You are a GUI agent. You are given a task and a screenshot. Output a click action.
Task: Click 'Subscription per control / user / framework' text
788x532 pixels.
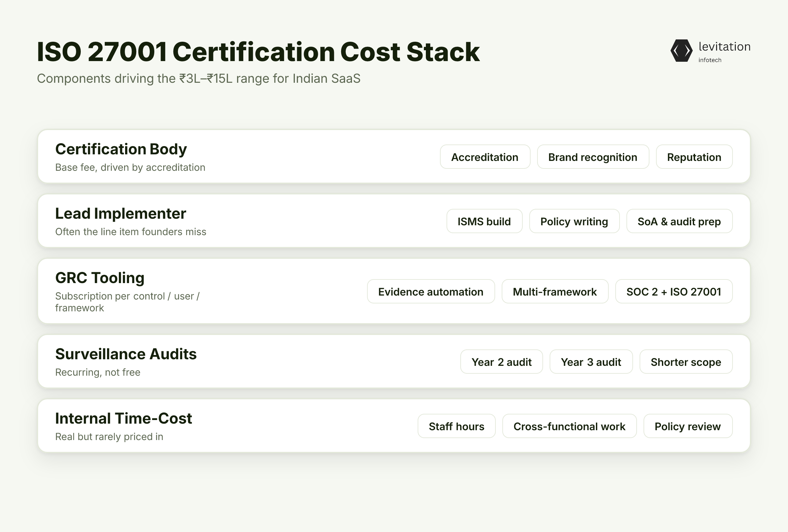[127, 302]
